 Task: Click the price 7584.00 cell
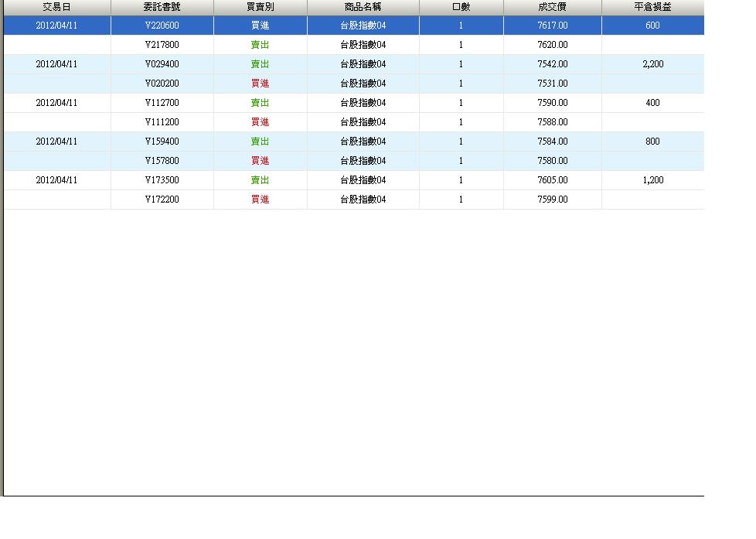[x=553, y=142]
